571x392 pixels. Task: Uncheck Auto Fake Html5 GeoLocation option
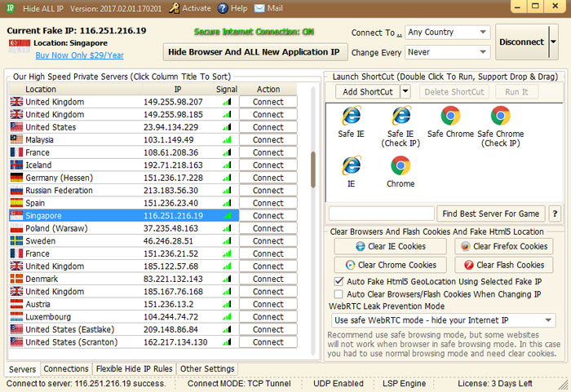pos(339,281)
